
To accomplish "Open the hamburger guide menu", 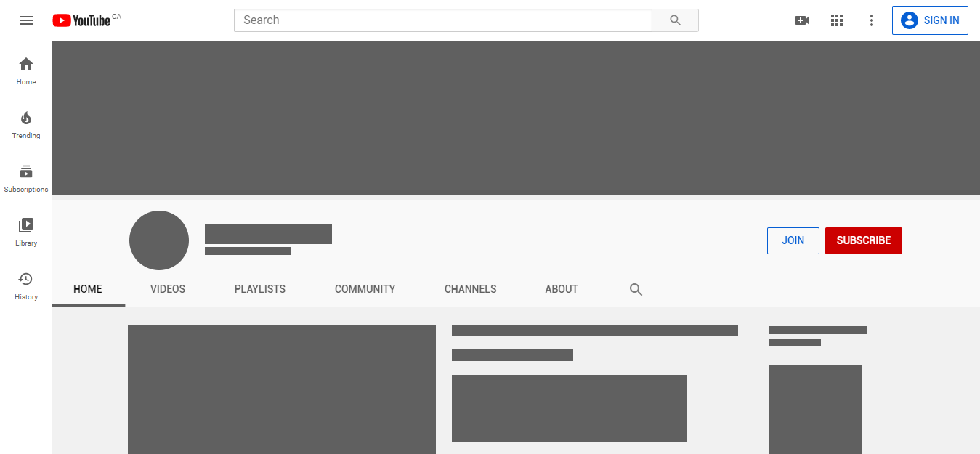I will (26, 20).
